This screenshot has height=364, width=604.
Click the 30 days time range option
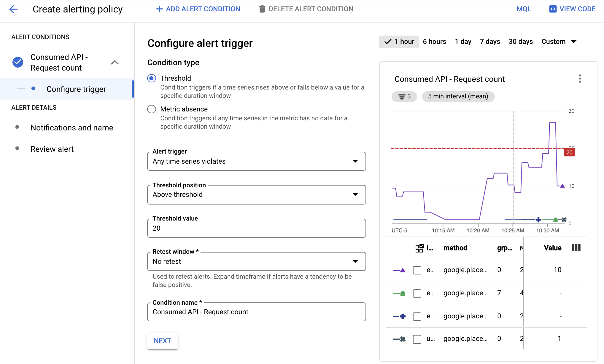520,41
